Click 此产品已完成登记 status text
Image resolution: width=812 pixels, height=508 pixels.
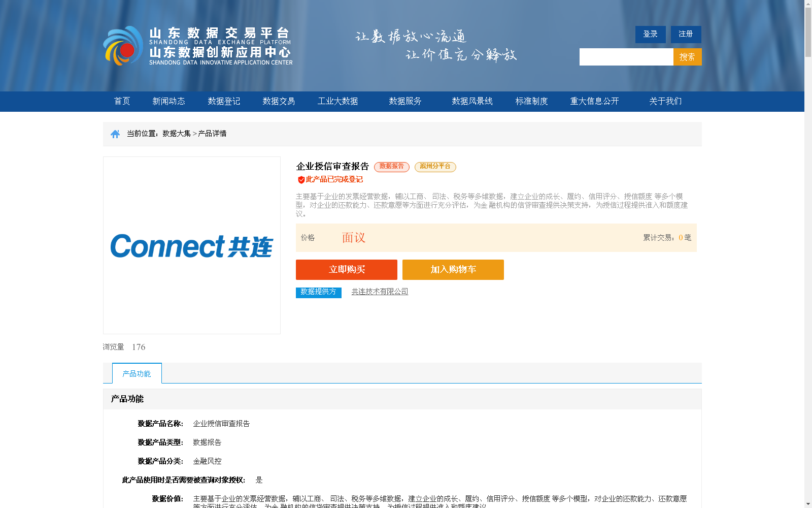[x=334, y=179]
